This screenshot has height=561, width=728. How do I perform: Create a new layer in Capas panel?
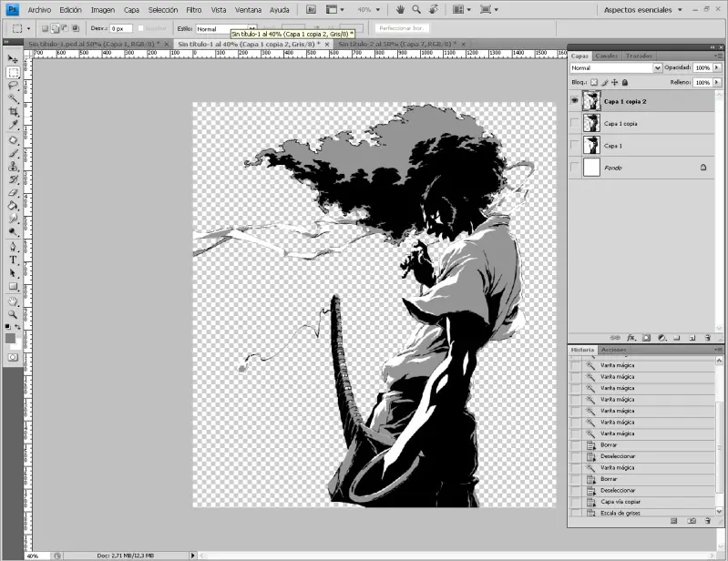pyautogui.click(x=692, y=338)
